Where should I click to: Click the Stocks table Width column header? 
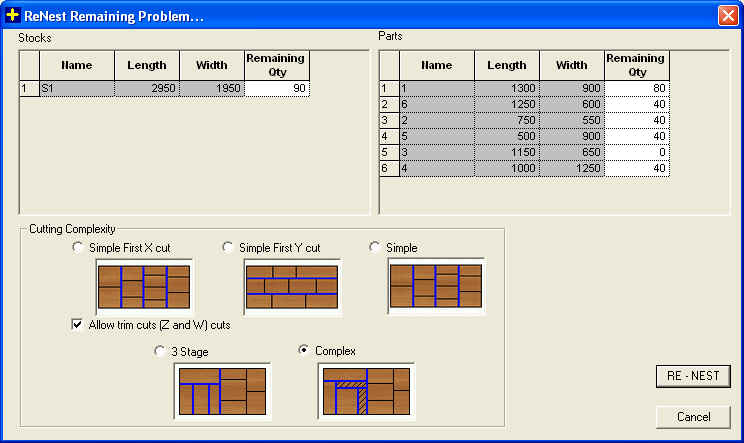[x=212, y=66]
